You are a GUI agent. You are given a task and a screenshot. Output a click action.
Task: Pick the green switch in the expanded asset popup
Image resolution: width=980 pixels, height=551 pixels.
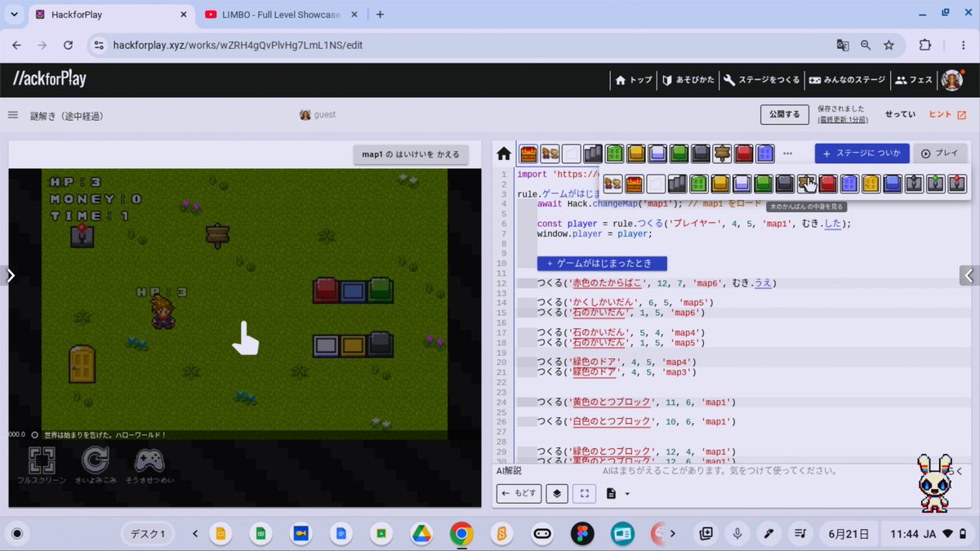pos(934,184)
